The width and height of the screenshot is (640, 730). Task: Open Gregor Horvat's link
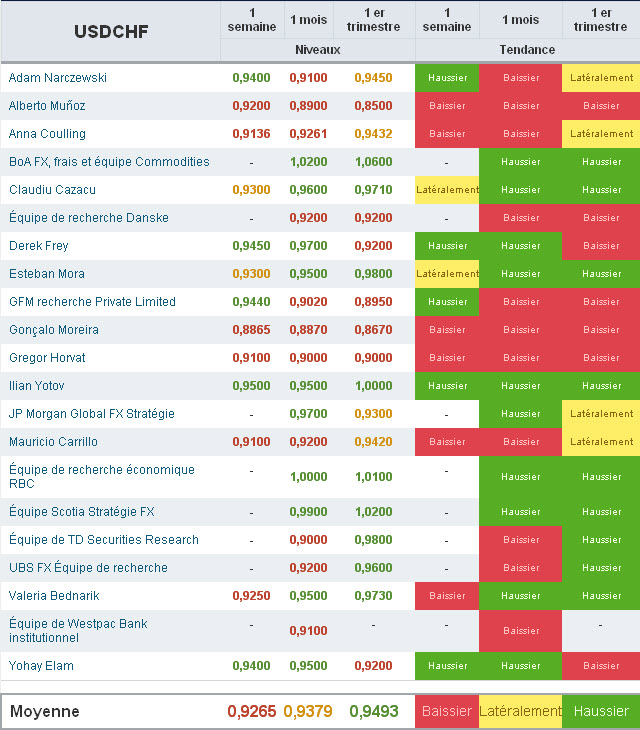[47, 358]
